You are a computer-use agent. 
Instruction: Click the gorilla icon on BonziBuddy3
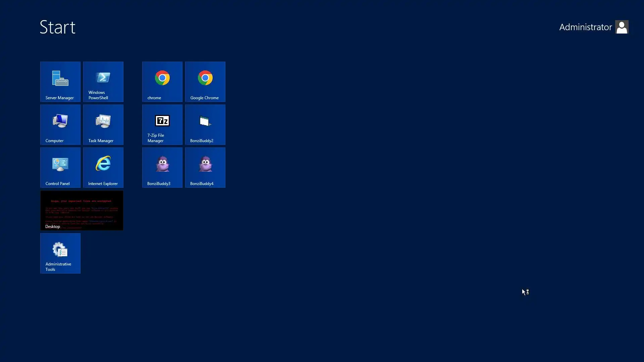[163, 164]
